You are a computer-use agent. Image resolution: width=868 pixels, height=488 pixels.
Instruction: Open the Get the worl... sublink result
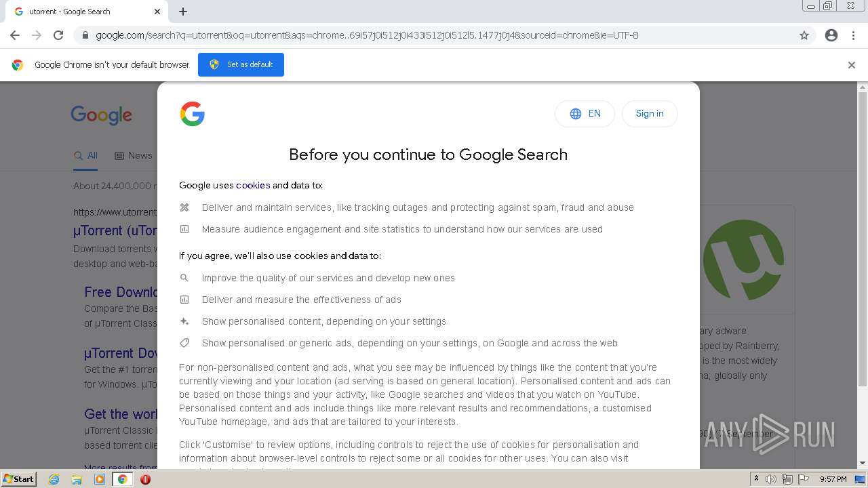click(x=121, y=414)
